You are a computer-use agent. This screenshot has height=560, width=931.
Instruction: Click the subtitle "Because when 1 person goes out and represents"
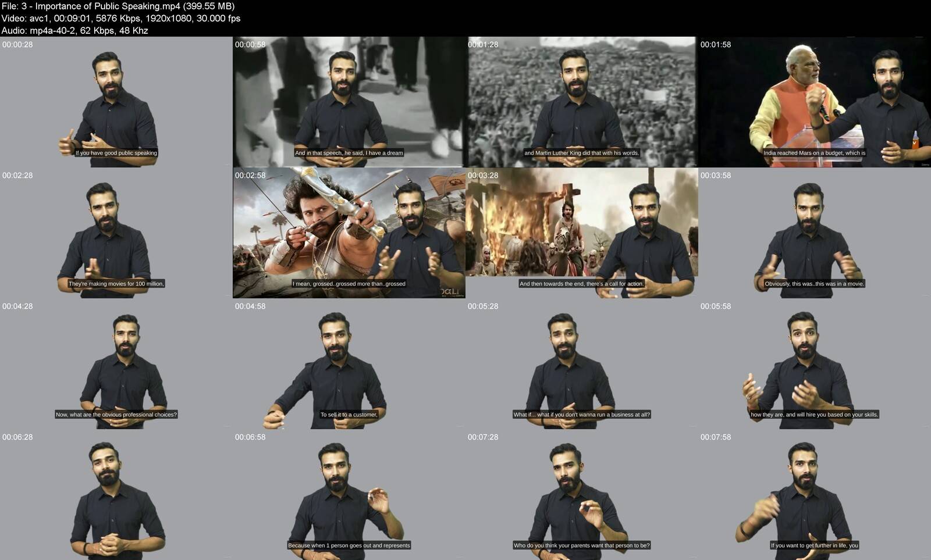[x=349, y=545]
